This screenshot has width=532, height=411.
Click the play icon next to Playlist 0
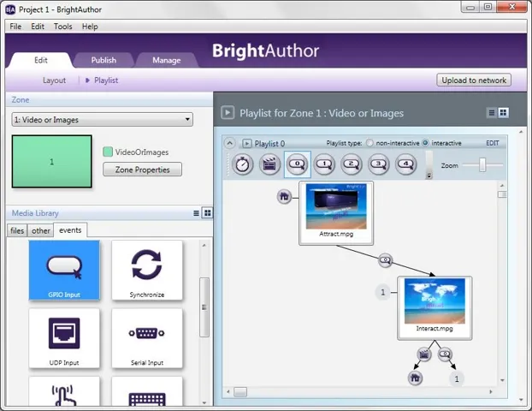247,143
